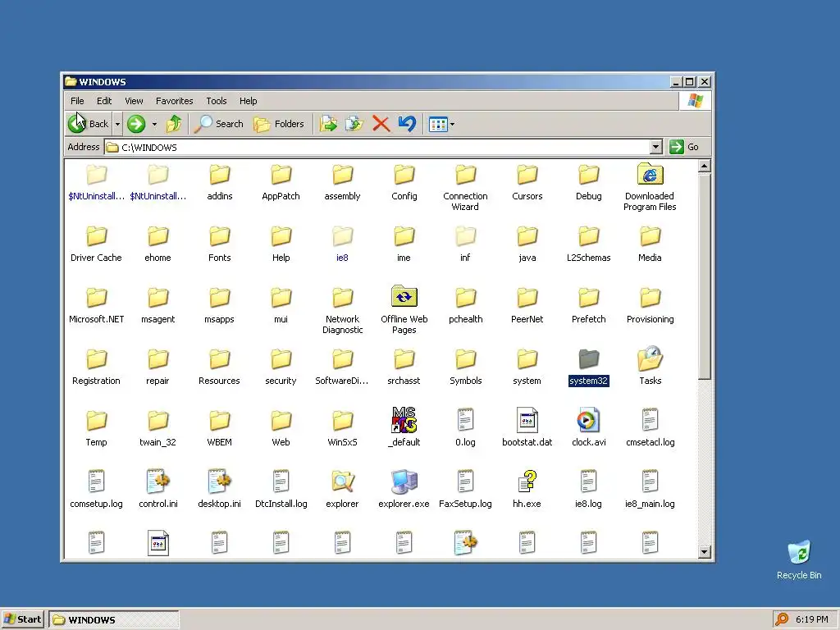Click the Go button

click(684, 147)
